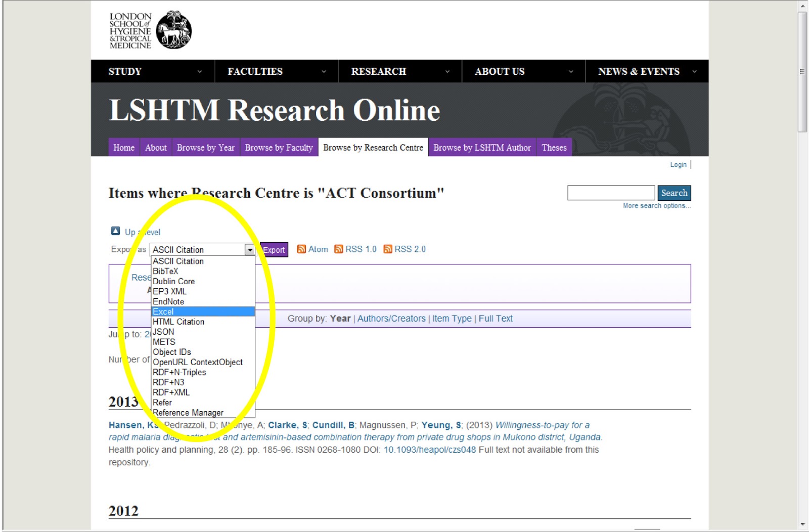Image resolution: width=809 pixels, height=532 pixels.
Task: Click the vertical scrollbar thumb
Action: point(802,71)
